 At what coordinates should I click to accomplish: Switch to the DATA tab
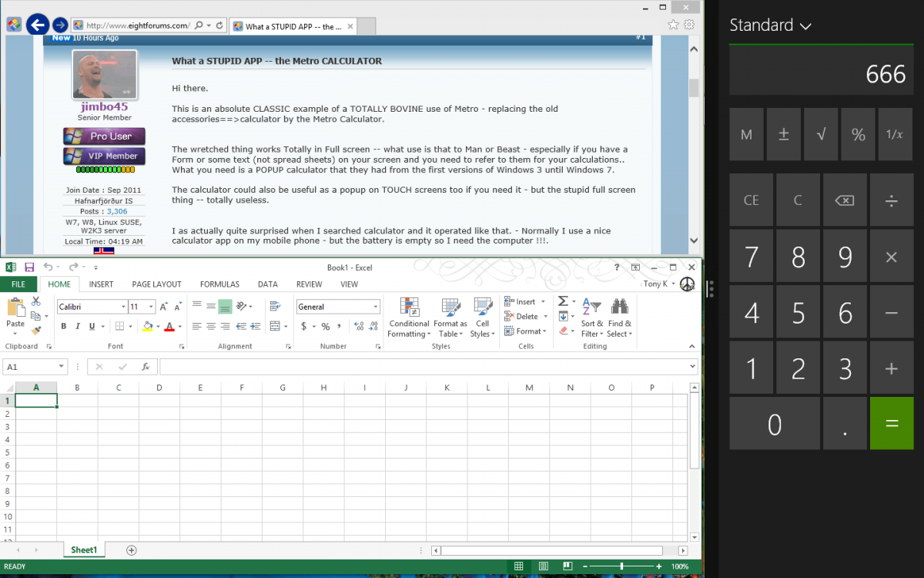[267, 284]
